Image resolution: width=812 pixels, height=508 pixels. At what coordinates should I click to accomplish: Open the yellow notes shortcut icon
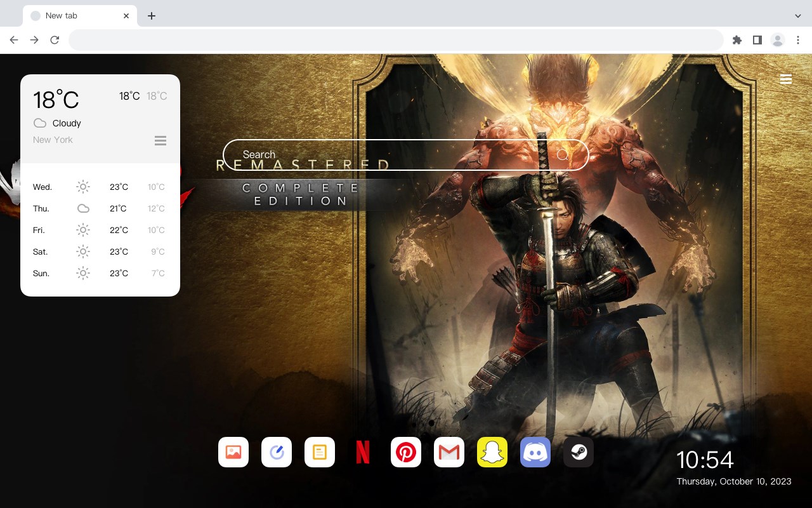tap(320, 452)
